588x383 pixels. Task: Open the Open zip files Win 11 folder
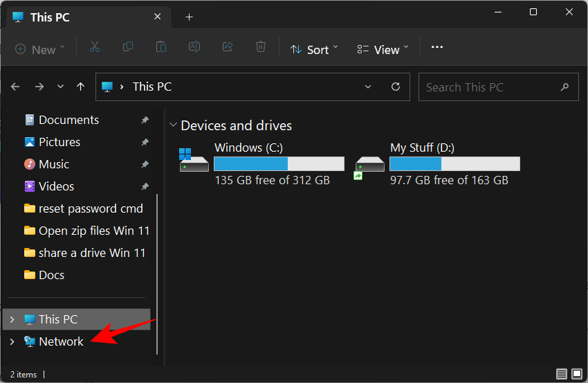pos(94,231)
